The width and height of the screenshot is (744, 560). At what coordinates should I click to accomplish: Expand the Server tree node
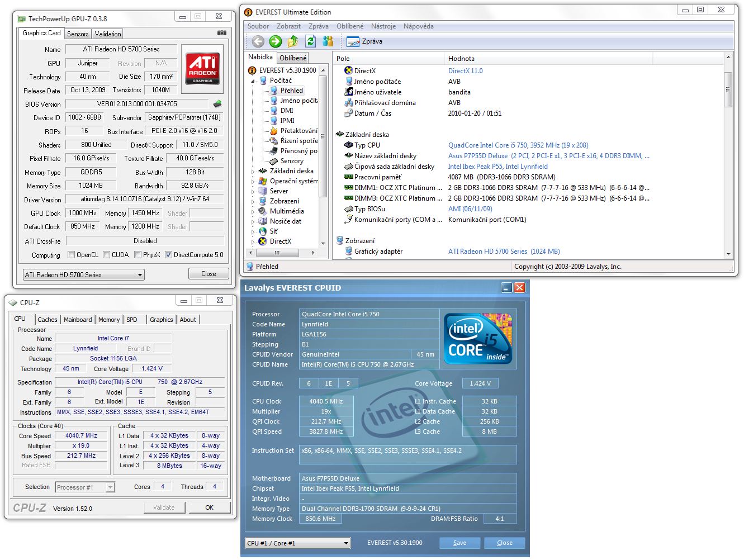coord(253,192)
